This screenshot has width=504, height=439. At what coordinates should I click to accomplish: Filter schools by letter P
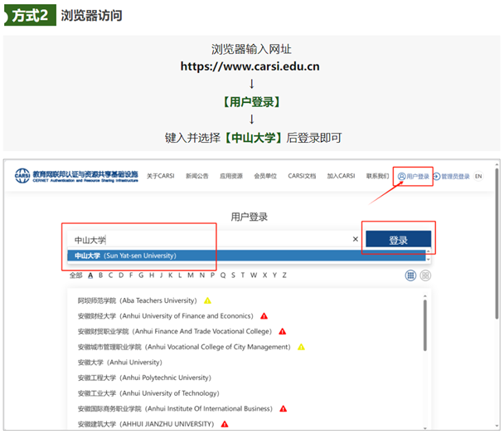click(212, 276)
